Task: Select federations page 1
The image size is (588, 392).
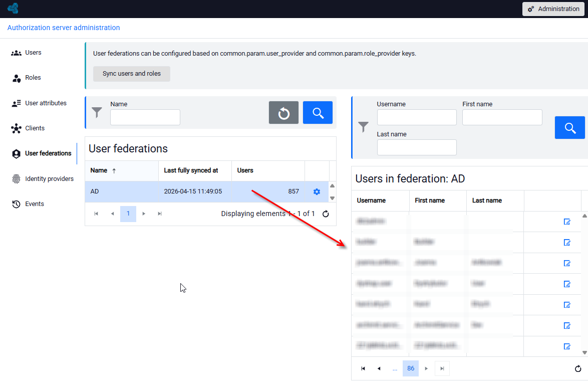Action: (128, 214)
